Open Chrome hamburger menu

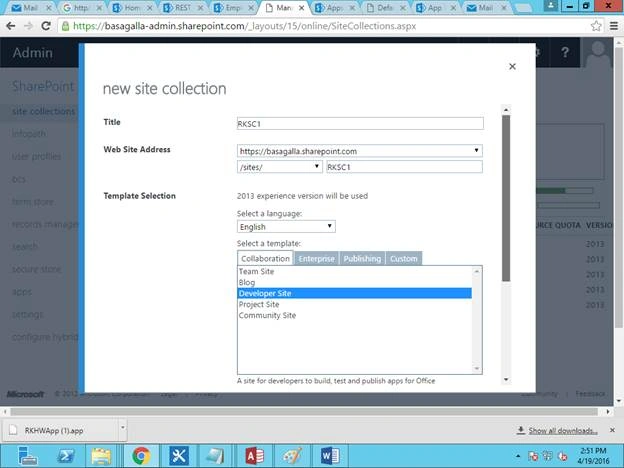(614, 26)
